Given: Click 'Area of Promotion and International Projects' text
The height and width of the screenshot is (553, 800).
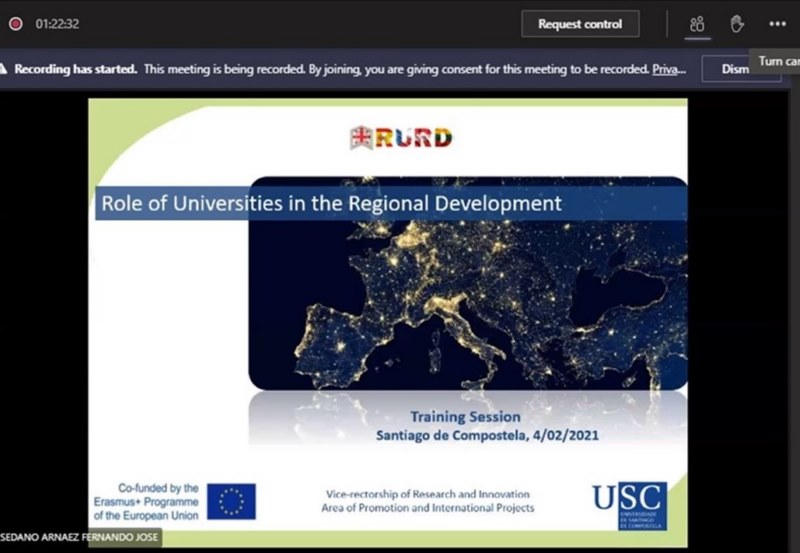Looking at the screenshot, I should pos(428,508).
